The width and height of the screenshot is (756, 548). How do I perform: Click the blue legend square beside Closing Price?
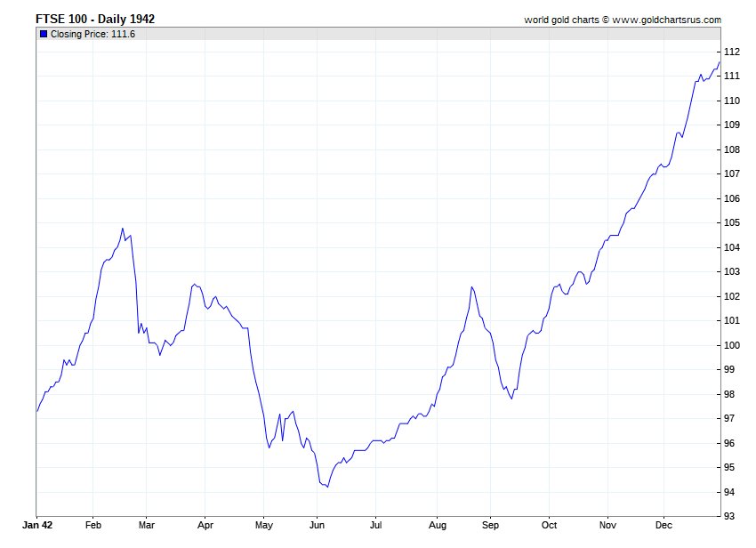(43, 34)
